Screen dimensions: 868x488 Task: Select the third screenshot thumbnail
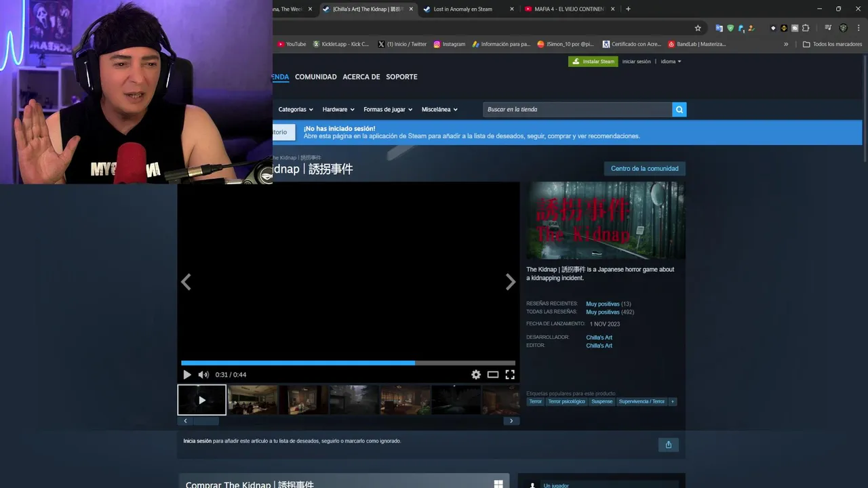coord(304,400)
